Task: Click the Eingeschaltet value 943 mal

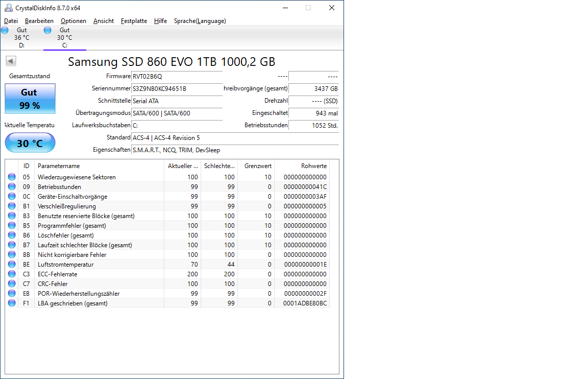Action: pyautogui.click(x=314, y=113)
